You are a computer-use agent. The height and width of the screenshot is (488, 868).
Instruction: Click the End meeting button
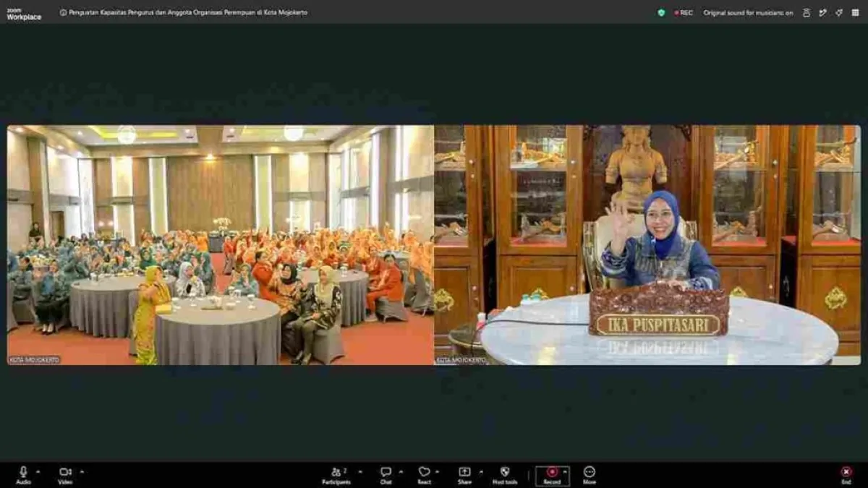846,475
